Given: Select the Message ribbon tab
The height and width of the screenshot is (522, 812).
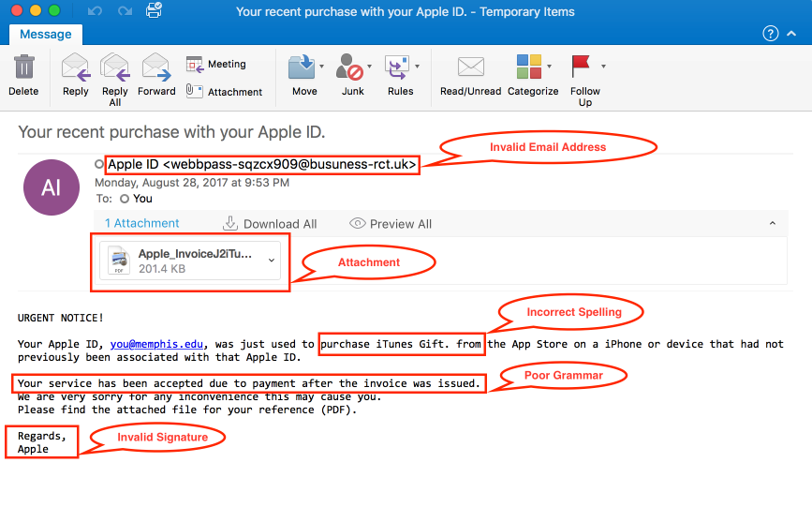Looking at the screenshot, I should tap(46, 34).
